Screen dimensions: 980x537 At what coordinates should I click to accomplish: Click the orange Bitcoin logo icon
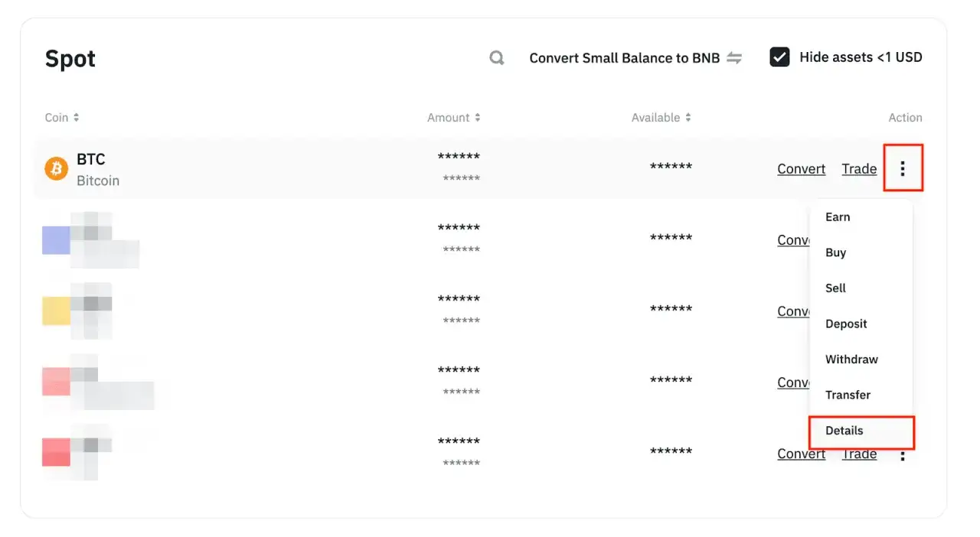[56, 168]
